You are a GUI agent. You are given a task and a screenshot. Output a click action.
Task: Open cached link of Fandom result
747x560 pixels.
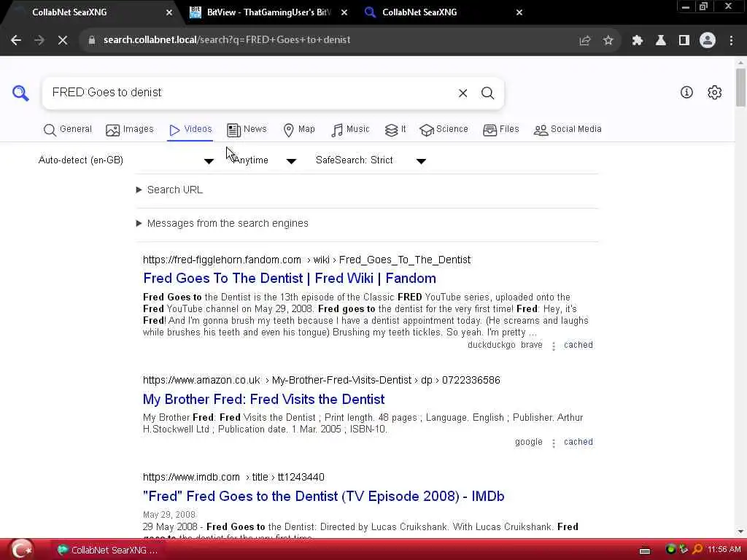point(578,345)
